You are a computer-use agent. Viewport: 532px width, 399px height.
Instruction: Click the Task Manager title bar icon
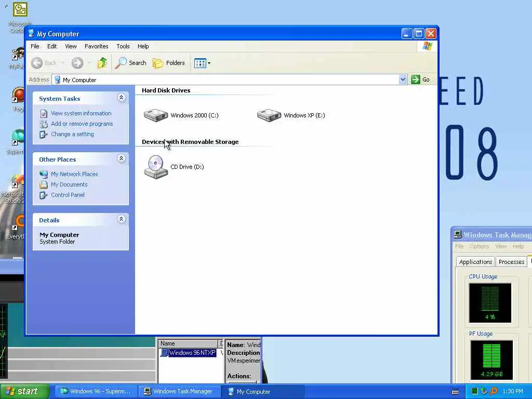458,234
